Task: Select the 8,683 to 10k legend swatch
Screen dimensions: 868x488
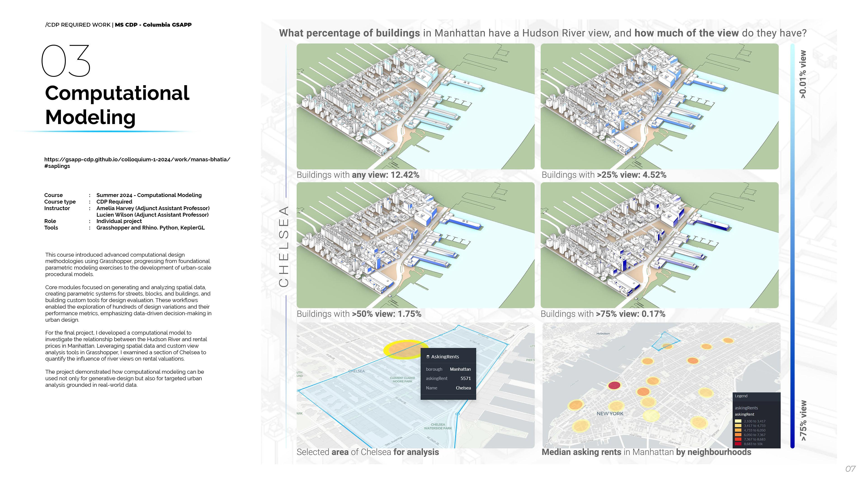Action: pos(738,444)
